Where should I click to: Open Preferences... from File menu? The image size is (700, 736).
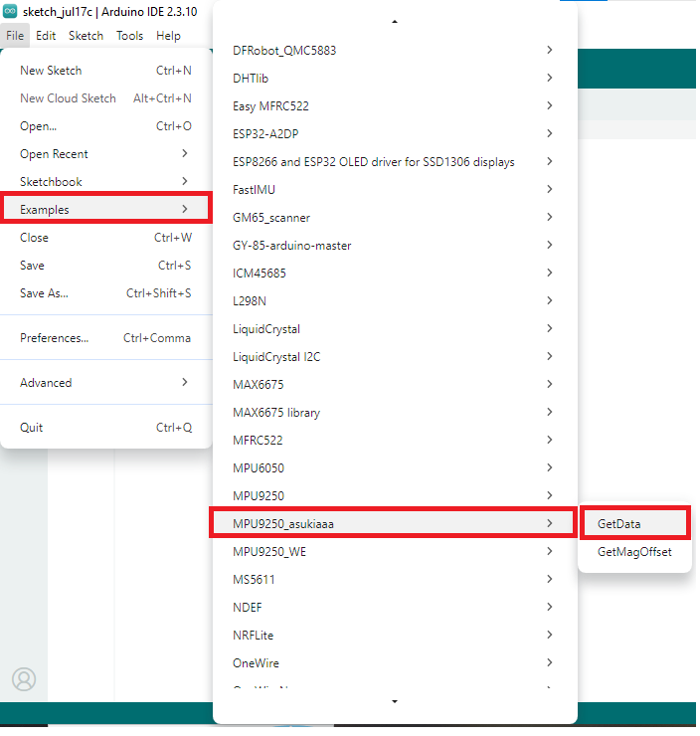tap(106, 338)
